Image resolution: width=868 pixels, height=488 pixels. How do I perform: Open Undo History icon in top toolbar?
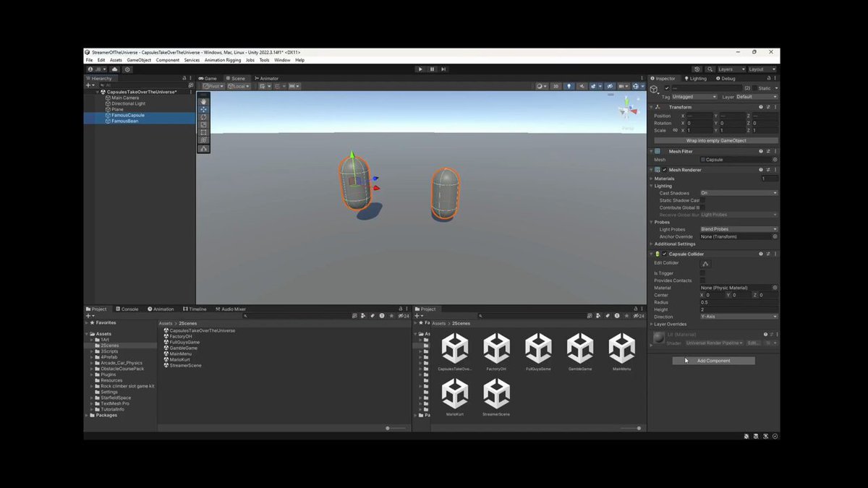(x=697, y=69)
